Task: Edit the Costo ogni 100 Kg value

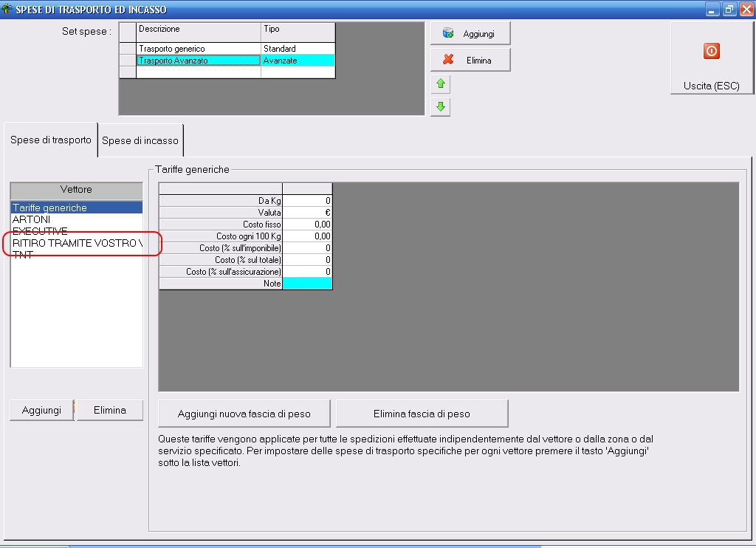Action: [307, 236]
